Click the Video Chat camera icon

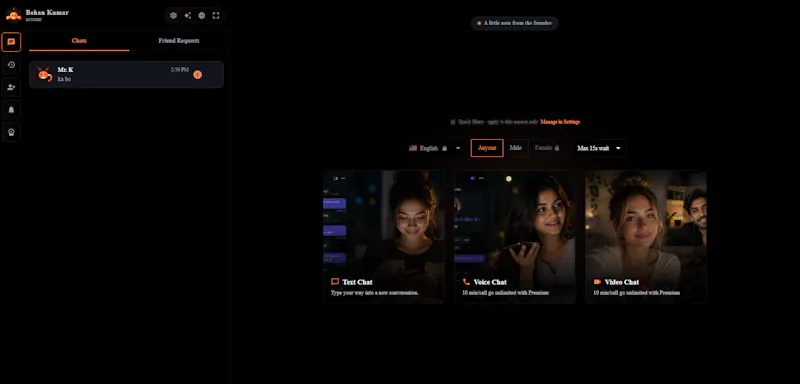(597, 281)
